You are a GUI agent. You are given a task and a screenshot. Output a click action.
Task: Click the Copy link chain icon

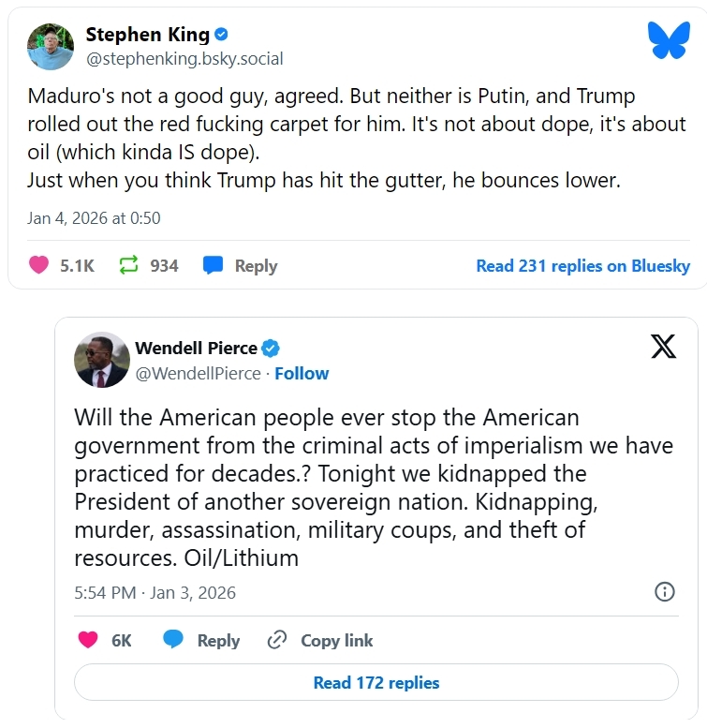pyautogui.click(x=276, y=640)
